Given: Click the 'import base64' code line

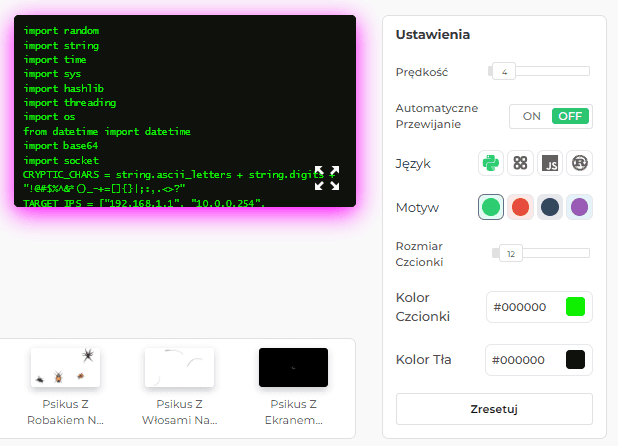Looking at the screenshot, I should (61, 146).
